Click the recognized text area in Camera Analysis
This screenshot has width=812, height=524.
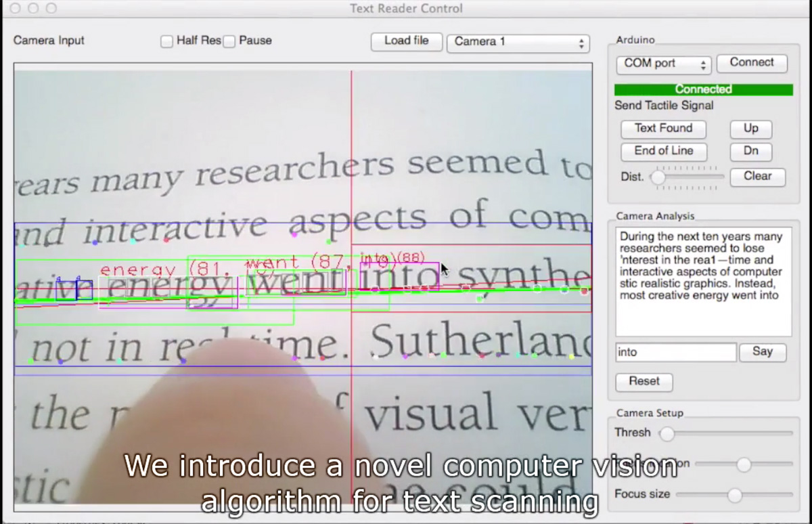(703, 281)
